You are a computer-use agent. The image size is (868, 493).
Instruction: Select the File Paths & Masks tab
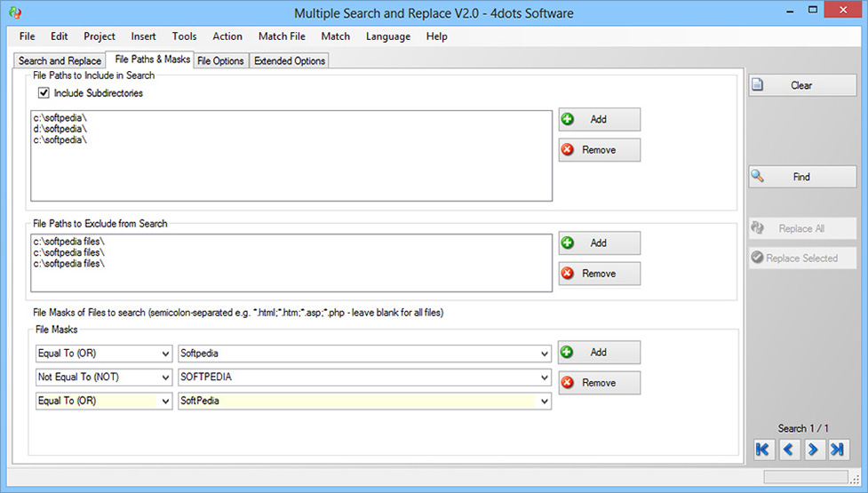(x=152, y=60)
